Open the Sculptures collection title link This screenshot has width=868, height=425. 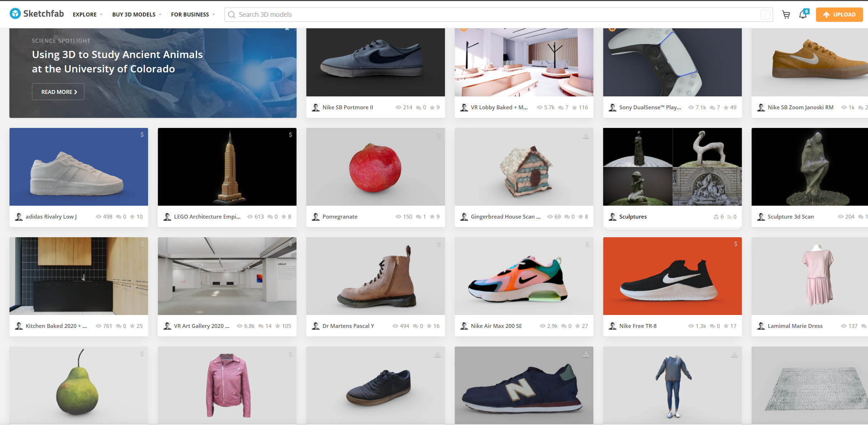tap(633, 217)
